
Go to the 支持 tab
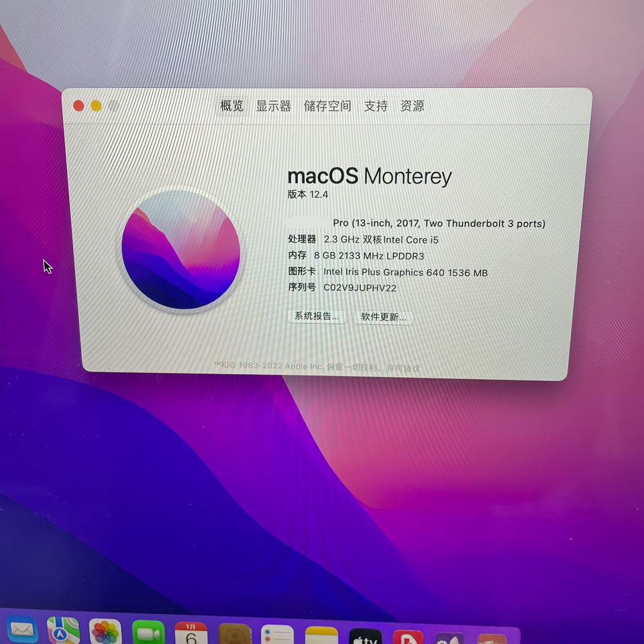376,107
